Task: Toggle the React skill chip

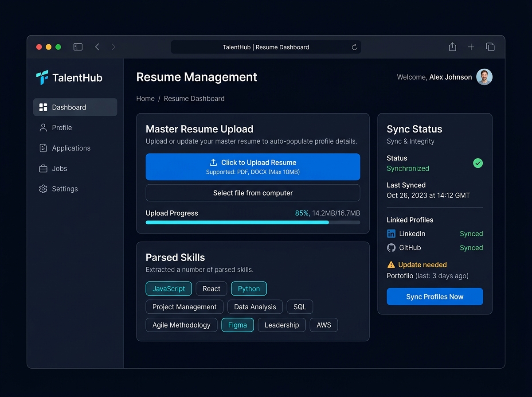Action: pyautogui.click(x=211, y=288)
